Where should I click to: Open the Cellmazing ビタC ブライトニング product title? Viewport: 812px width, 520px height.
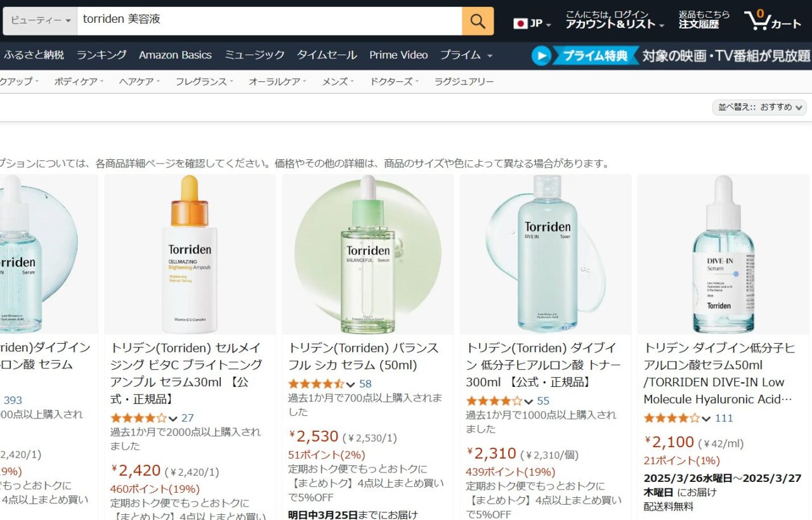[x=187, y=373]
